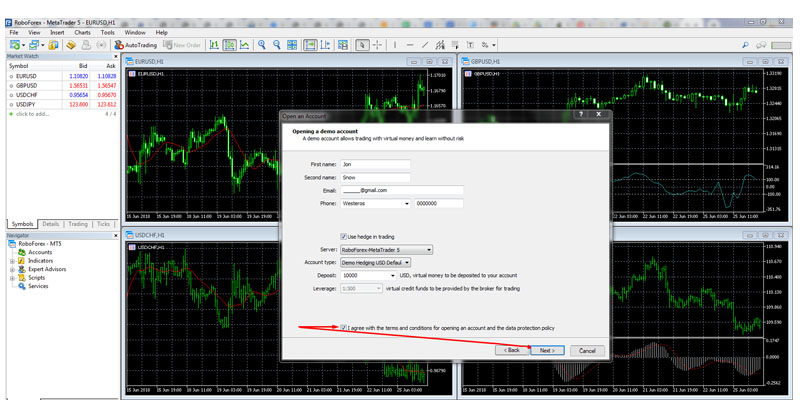Viewport: 800px width, 420px height.
Task: Switch to the Details tab
Action: click(x=51, y=224)
